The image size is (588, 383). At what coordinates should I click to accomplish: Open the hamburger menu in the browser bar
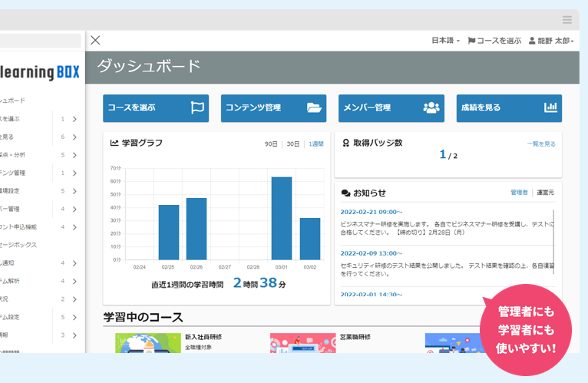567,20
